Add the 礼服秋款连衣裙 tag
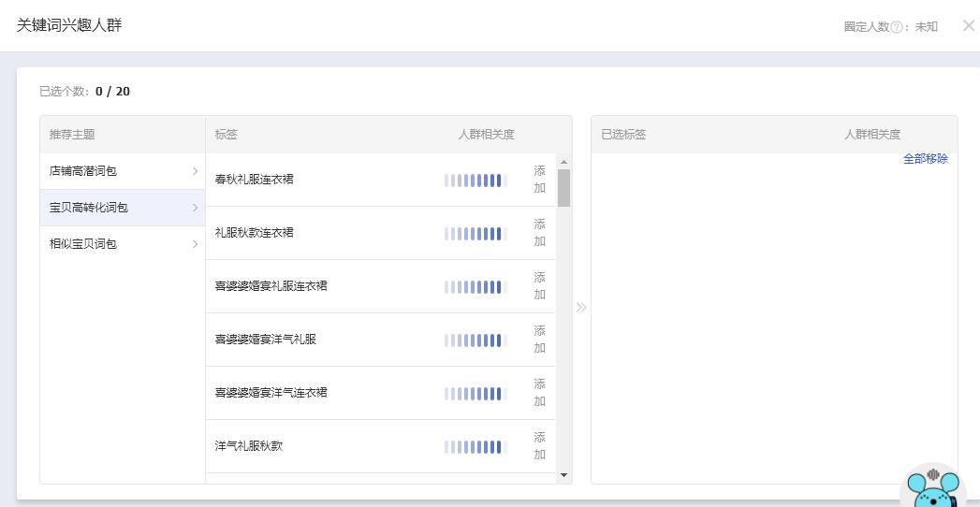 point(539,233)
